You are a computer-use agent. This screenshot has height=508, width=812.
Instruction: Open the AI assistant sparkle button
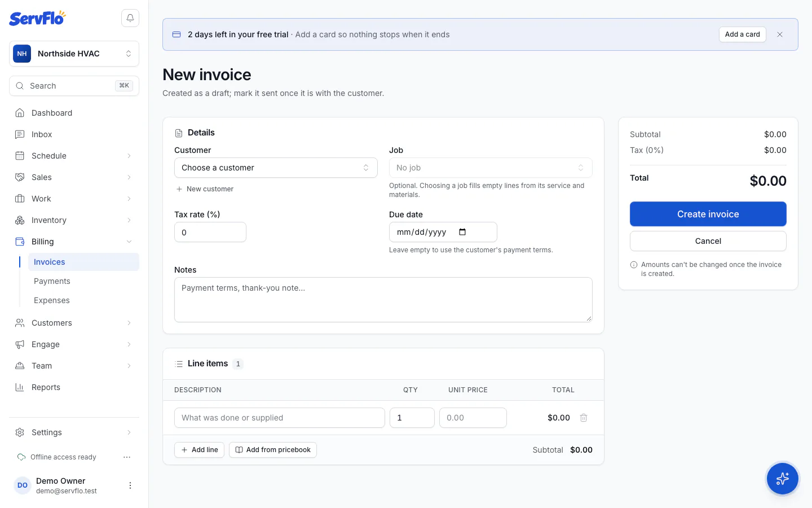(783, 479)
